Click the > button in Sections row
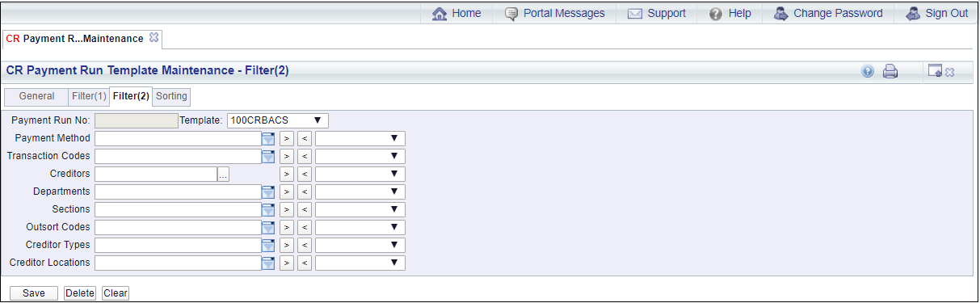The width and height of the screenshot is (980, 303). (287, 209)
